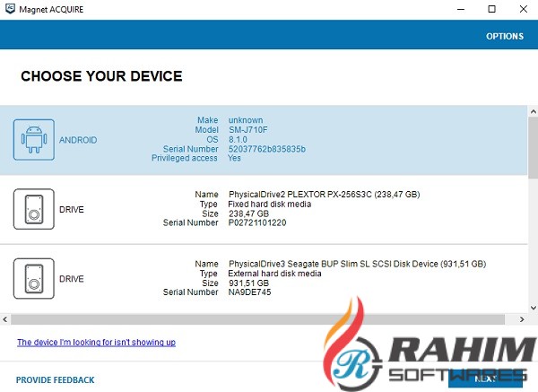Click size value 931,51 GB
This screenshot has height=392, width=538.
pyautogui.click(x=248, y=283)
